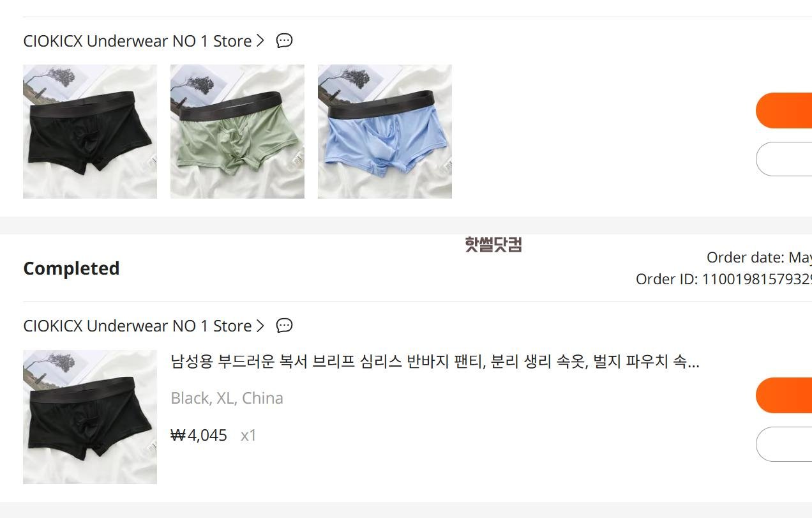View the black boxer thumbnail in upper order
Screen dimensions: 812x518
point(90,132)
